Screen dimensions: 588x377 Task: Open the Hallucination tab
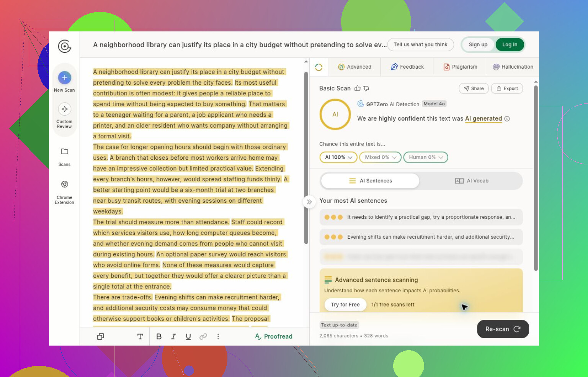pos(513,67)
